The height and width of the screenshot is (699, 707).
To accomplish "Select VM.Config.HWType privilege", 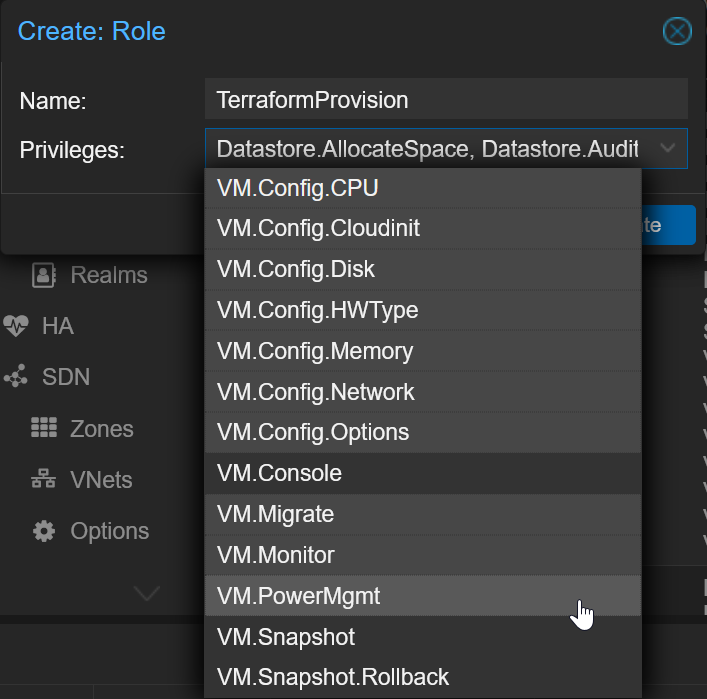I will [423, 310].
